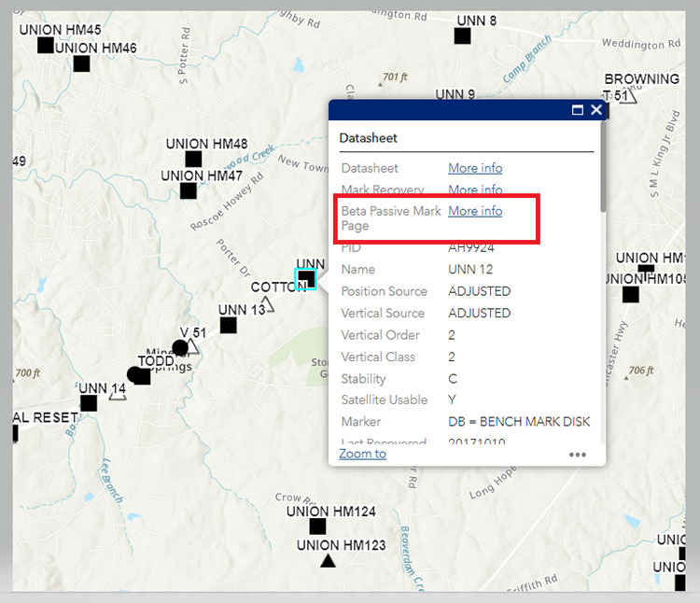The height and width of the screenshot is (603, 700).
Task: Select the UNION HM105 square marker
Action: pyautogui.click(x=630, y=295)
